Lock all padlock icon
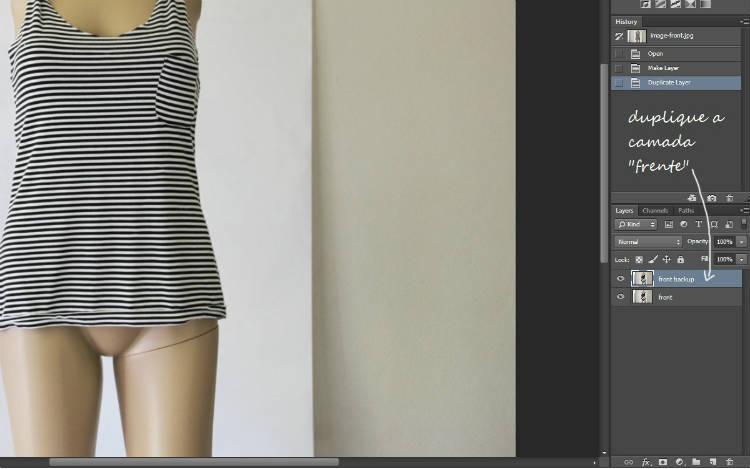 pyautogui.click(x=680, y=260)
